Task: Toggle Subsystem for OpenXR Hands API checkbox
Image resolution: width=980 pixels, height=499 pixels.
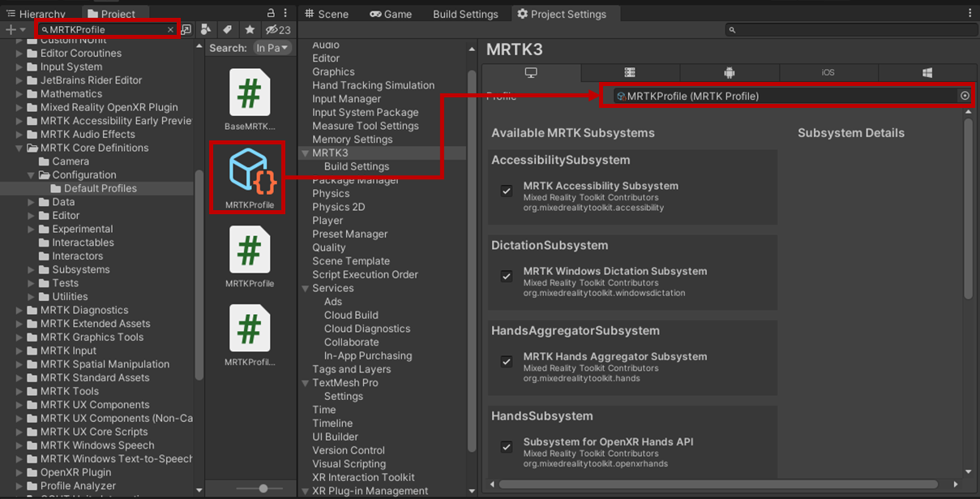Action: [507, 446]
